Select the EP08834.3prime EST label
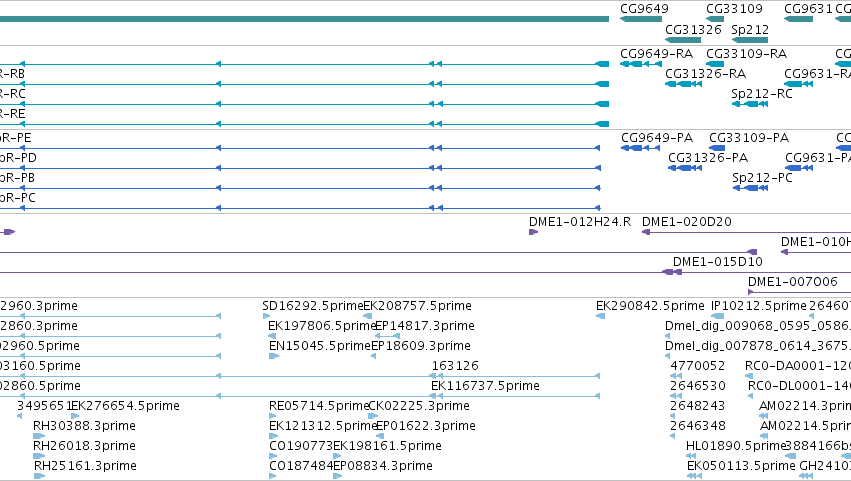Image resolution: width=851 pixels, height=481 pixels. 383,466
